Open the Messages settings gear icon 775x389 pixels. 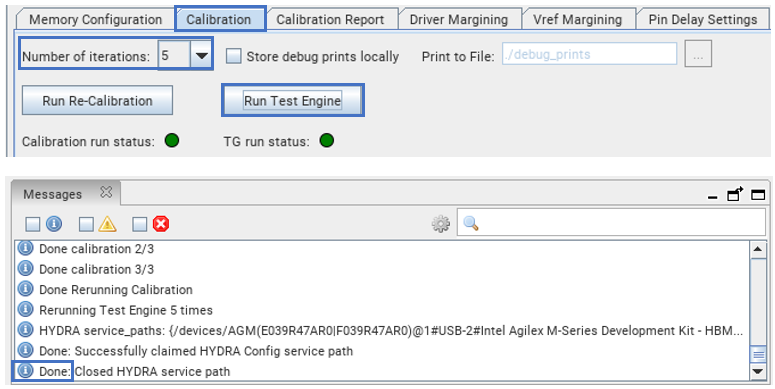pos(440,224)
